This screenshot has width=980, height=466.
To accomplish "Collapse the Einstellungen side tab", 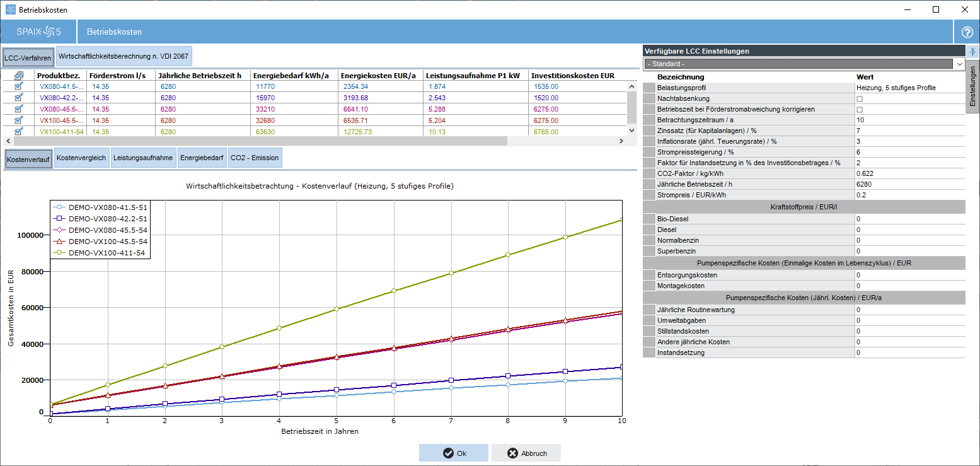I will pos(972,86).
